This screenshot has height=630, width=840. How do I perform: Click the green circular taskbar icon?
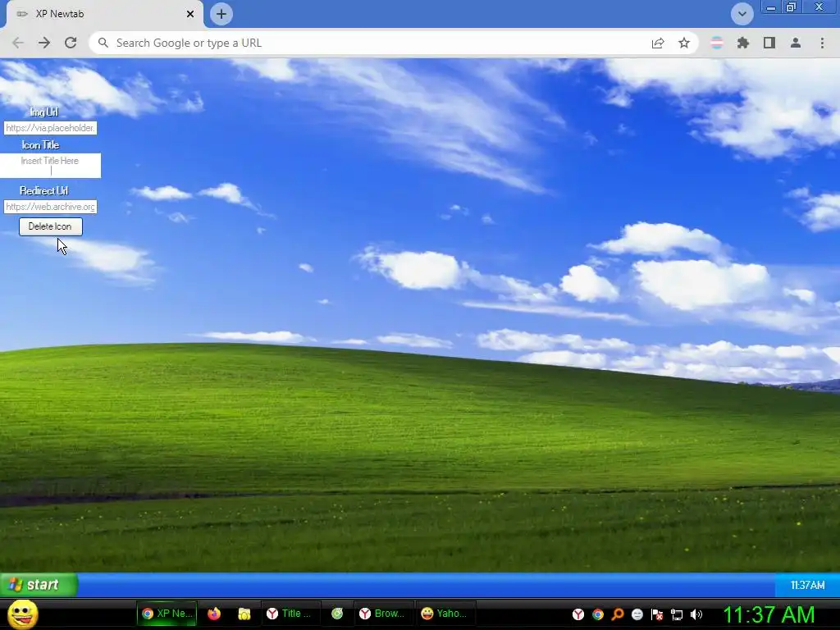pos(337,614)
